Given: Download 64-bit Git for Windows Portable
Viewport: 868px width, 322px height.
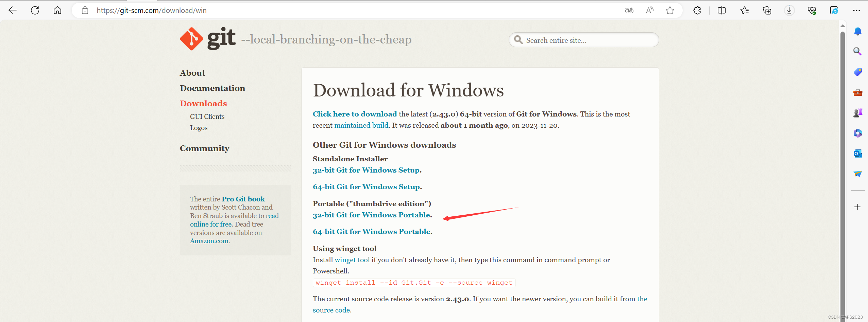Looking at the screenshot, I should (372, 231).
